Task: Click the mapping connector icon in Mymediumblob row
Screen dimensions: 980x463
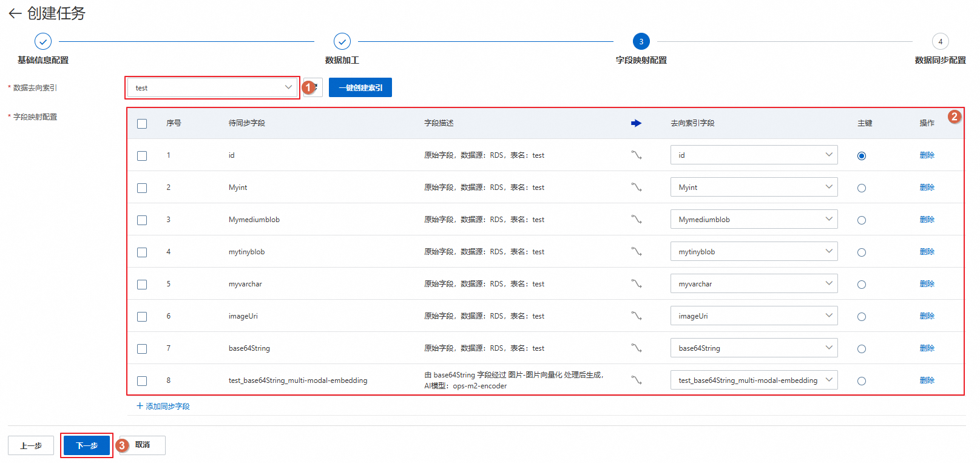Action: [x=636, y=219]
